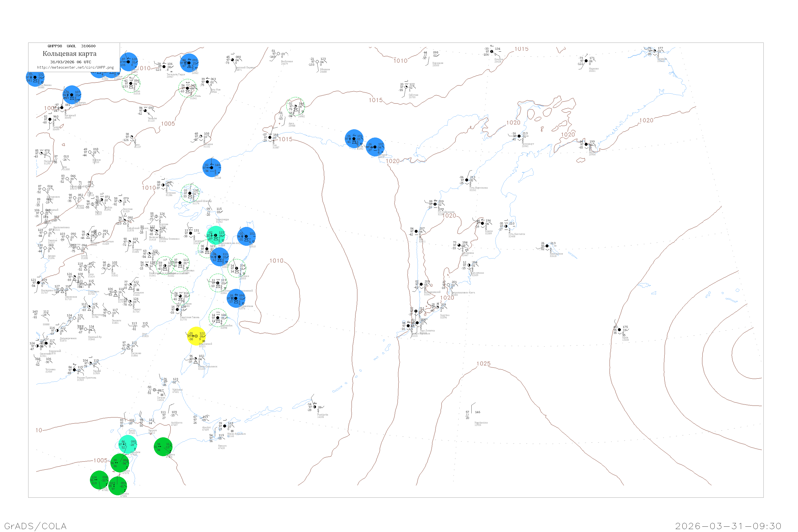The height and width of the screenshot is (532, 798).
Task: Click the blue Пограничное station marker
Action: tap(236, 298)
